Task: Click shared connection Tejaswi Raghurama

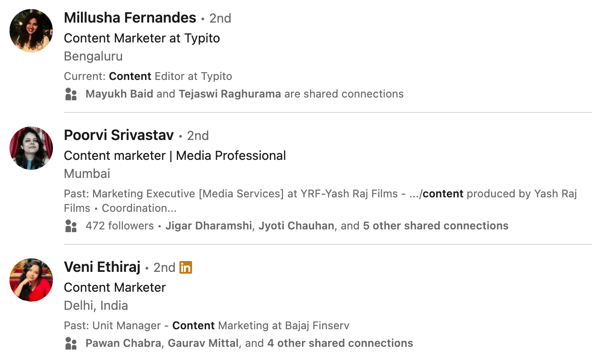Action: pos(230,94)
